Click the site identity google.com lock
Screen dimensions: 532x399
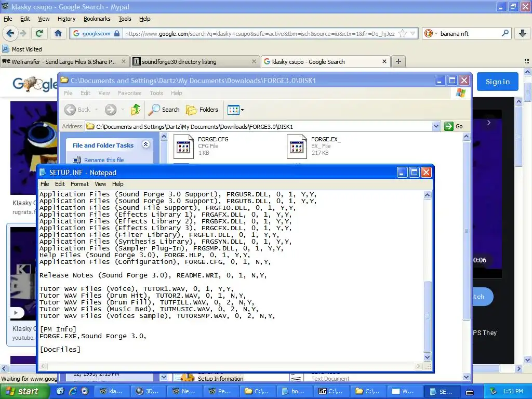tap(96, 33)
